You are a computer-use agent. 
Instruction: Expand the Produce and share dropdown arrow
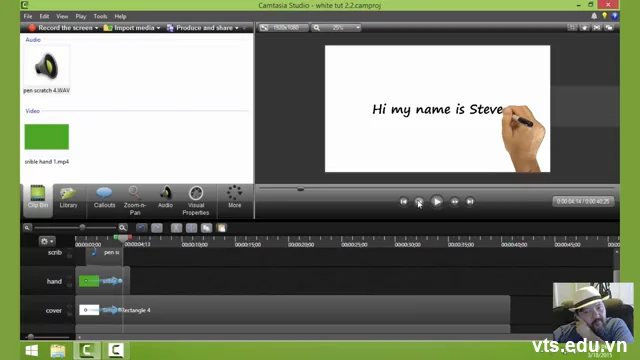237,28
